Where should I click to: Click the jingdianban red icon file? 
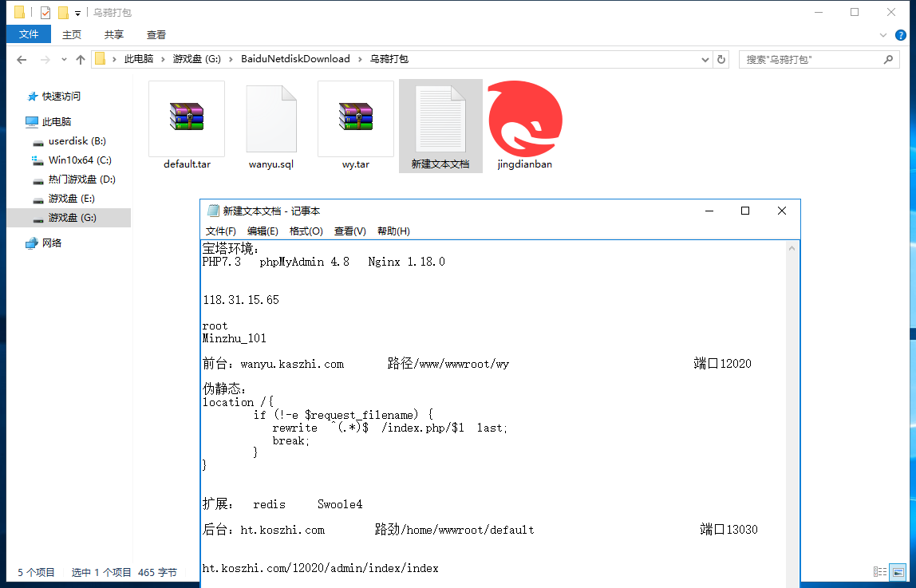point(524,120)
